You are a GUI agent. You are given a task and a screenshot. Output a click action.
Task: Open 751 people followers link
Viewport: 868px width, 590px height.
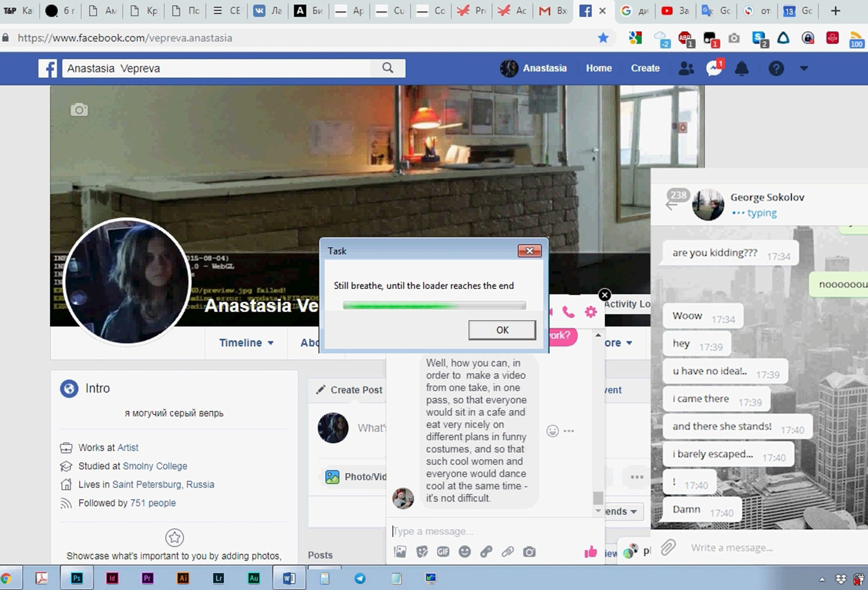(x=153, y=503)
